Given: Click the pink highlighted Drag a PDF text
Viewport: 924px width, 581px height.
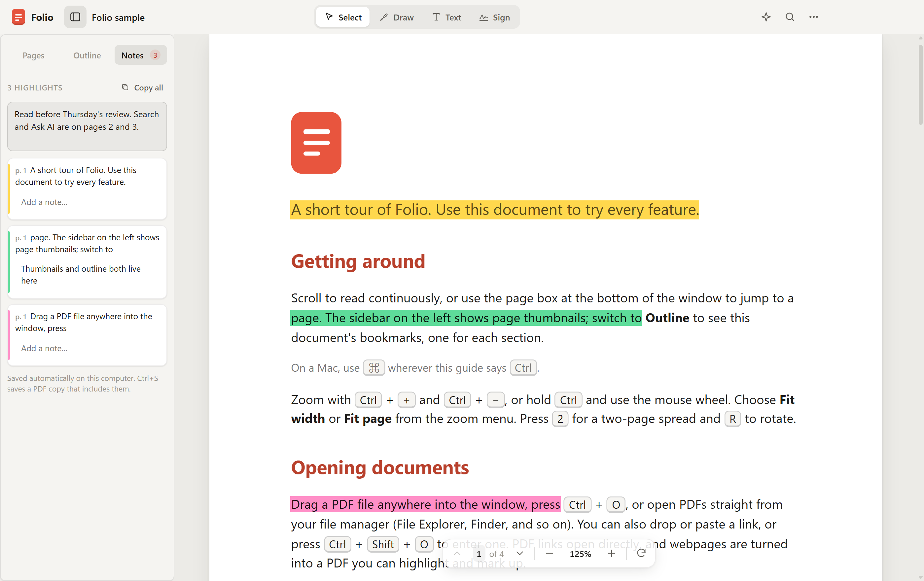Looking at the screenshot, I should coord(425,504).
